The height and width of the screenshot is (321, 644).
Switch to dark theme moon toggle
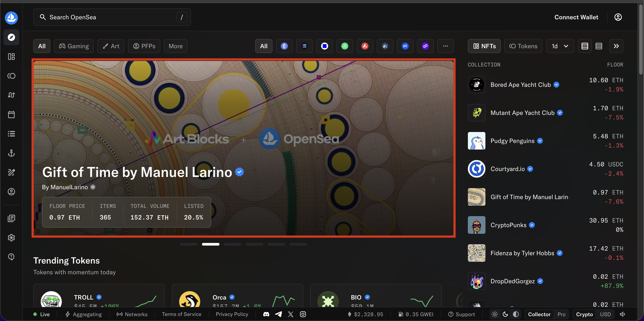(x=505, y=314)
